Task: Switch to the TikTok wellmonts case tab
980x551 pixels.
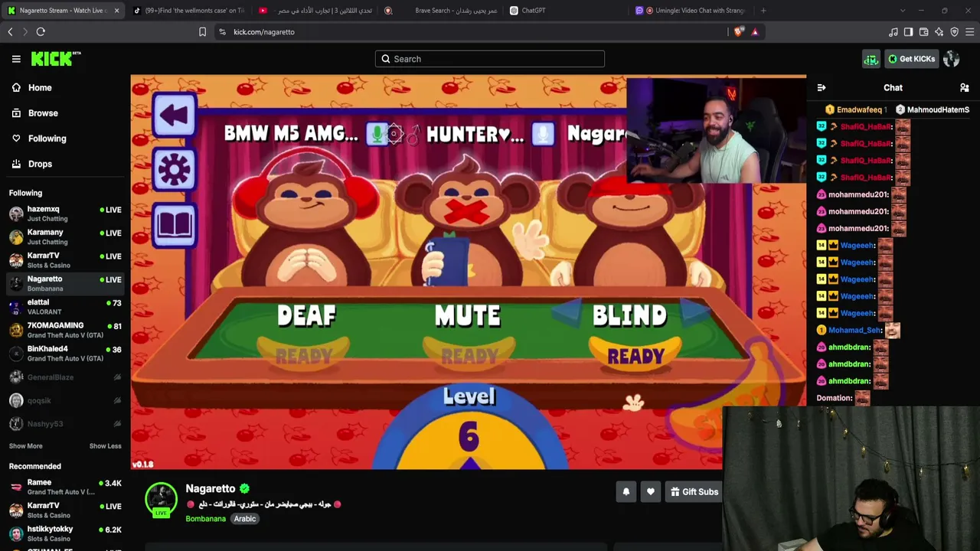Action: coord(188,11)
